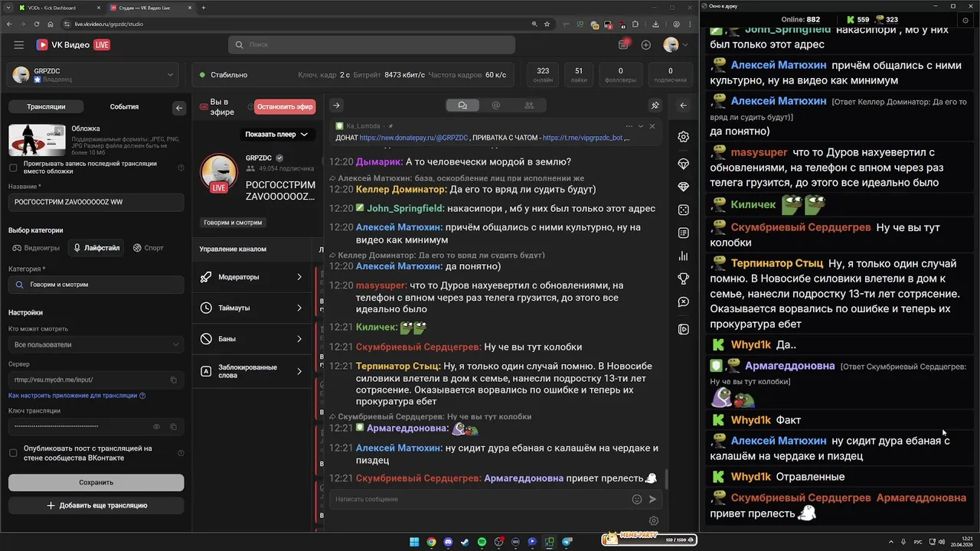Expand the 'Заблокированные слова' section
The height and width of the screenshot is (551, 980).
tap(252, 371)
